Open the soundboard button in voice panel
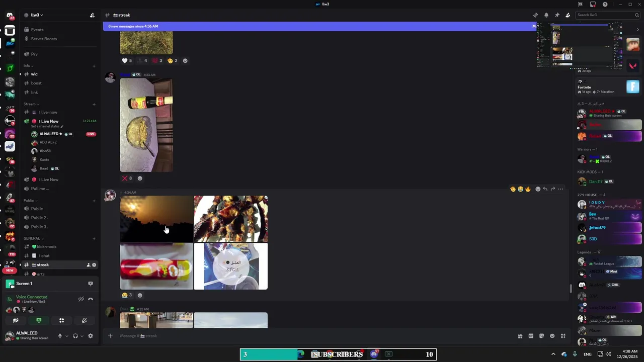This screenshot has height=362, width=644. [85, 320]
